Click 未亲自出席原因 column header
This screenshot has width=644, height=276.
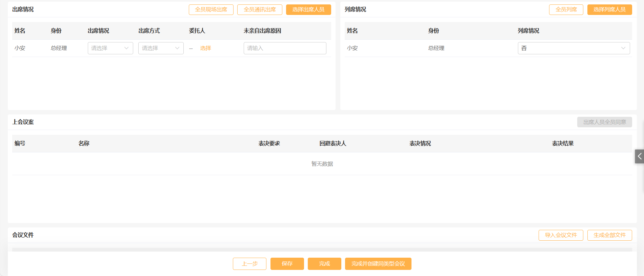click(x=262, y=31)
